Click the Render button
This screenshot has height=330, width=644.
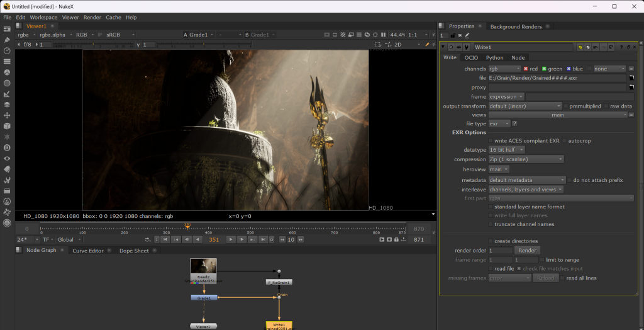[528, 251]
